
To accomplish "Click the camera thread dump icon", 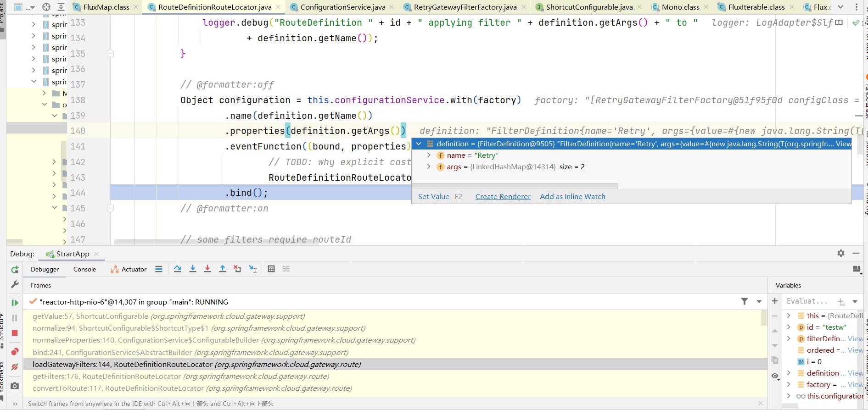I will [x=15, y=386].
